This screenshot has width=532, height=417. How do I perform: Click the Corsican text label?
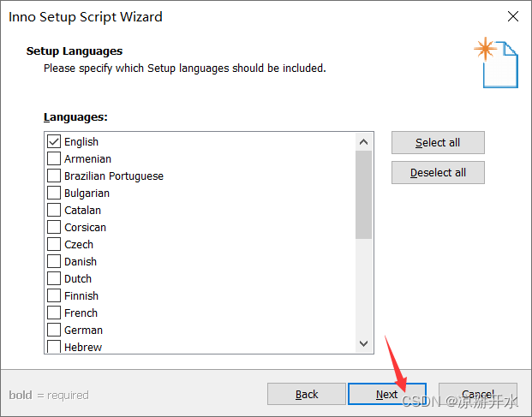coord(85,228)
